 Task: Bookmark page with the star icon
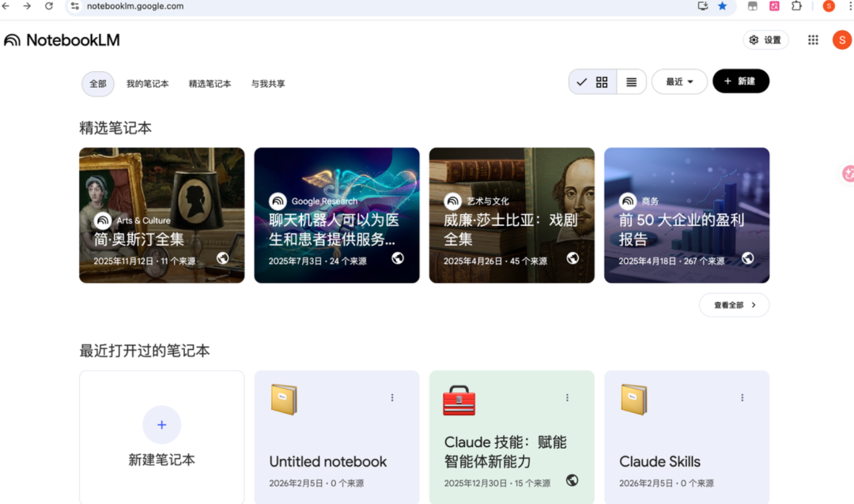coord(722,6)
